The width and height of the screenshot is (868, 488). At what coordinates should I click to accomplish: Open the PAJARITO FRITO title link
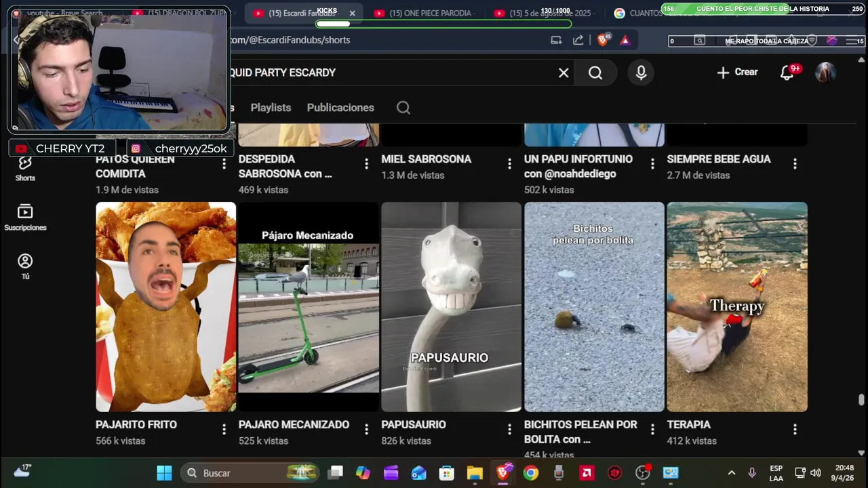point(136,424)
